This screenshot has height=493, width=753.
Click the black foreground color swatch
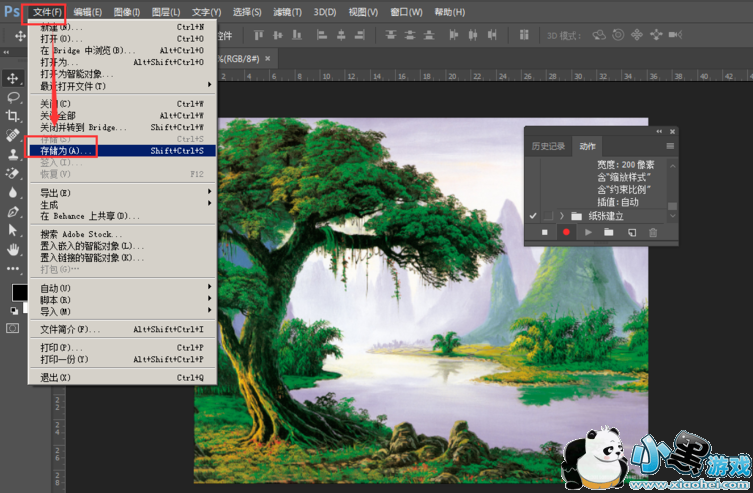19,292
